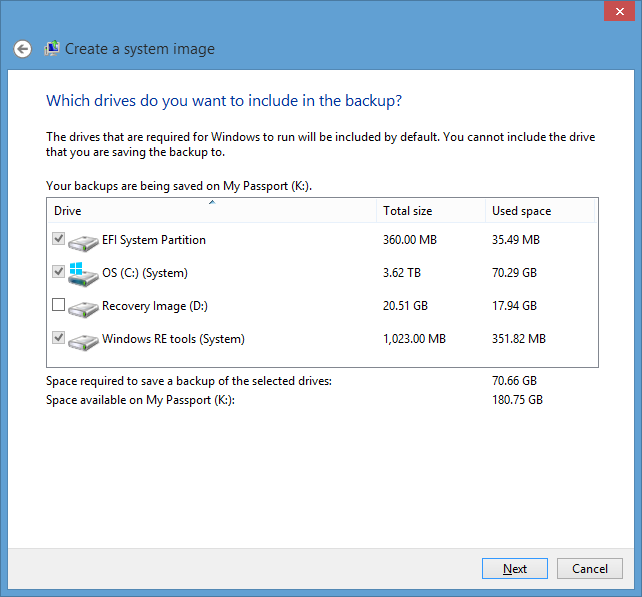642x597 pixels.
Task: Select the Recovery Image (D:) drive icon
Action: click(83, 308)
